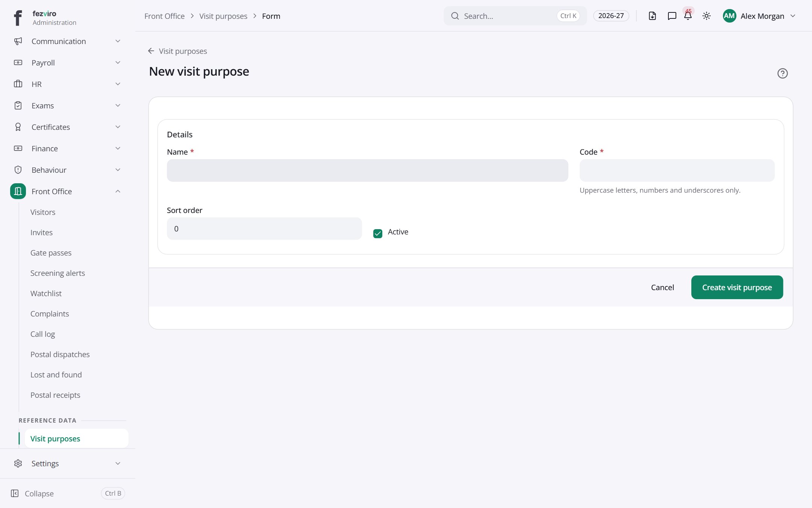Click the Cancel button

(662, 287)
